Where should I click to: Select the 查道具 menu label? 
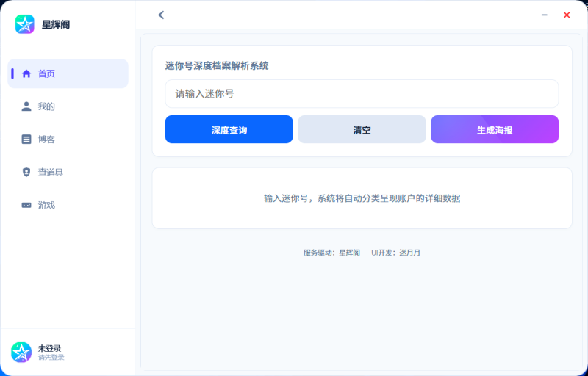pyautogui.click(x=51, y=173)
